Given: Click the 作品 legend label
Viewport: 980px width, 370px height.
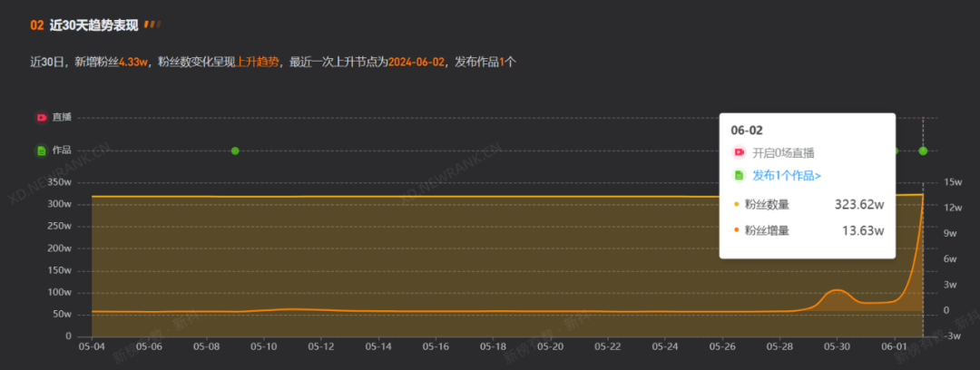Looking at the screenshot, I should click(62, 151).
